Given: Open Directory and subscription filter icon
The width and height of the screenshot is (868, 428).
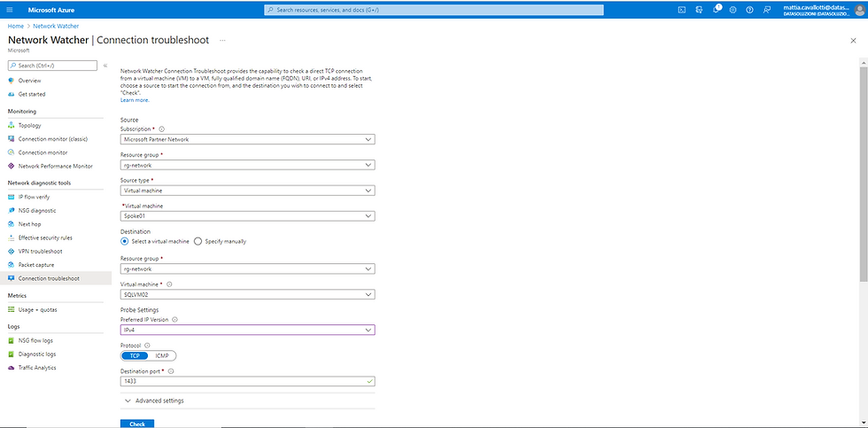Looking at the screenshot, I should (699, 10).
